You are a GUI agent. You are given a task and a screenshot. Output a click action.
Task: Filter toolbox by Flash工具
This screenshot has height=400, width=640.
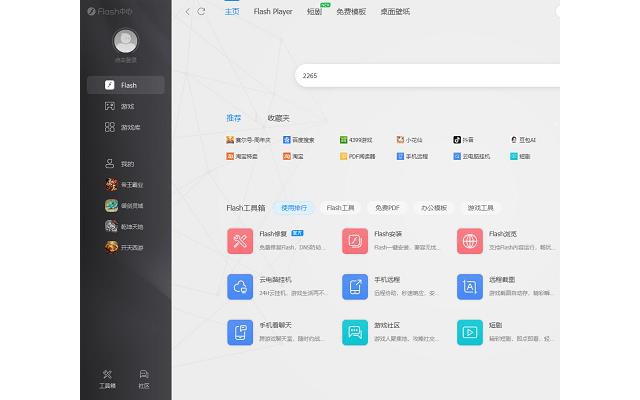tap(340, 208)
